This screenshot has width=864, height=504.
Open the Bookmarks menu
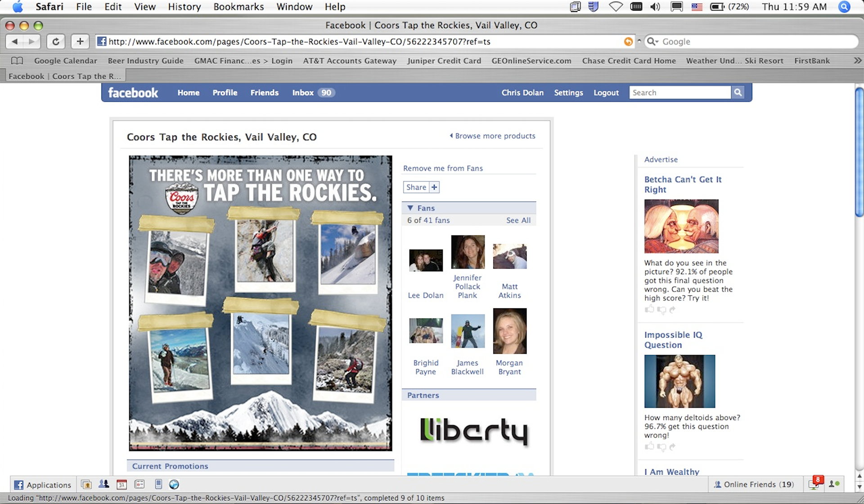point(238,7)
